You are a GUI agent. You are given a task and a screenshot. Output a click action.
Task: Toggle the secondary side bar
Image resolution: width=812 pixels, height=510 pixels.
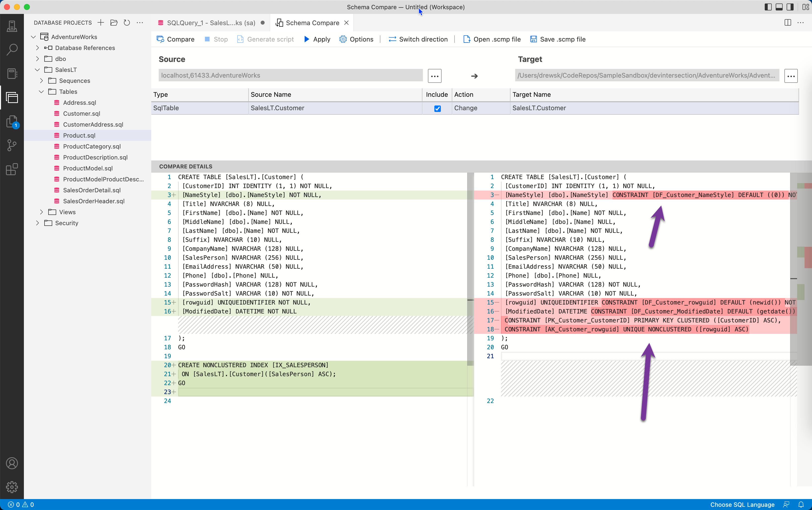tap(790, 7)
